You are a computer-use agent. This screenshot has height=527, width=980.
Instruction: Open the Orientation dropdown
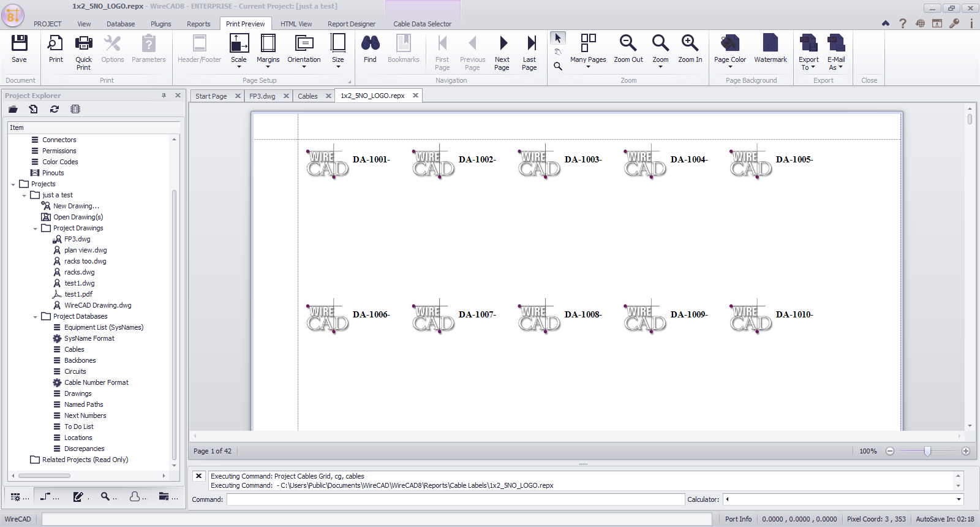coord(304,51)
